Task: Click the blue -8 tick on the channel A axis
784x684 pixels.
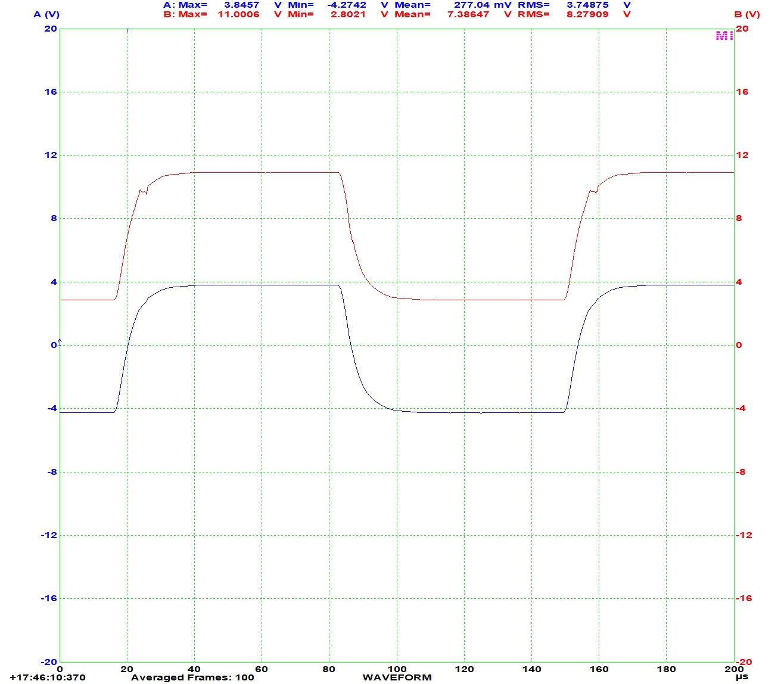Action: pos(51,472)
